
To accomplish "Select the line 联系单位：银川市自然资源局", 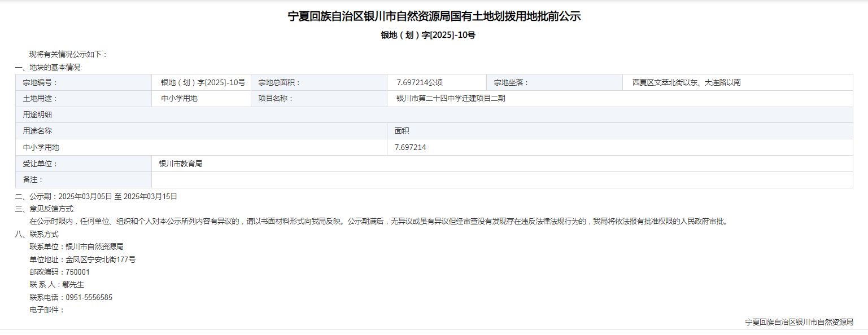I will pyautogui.click(x=76, y=246).
